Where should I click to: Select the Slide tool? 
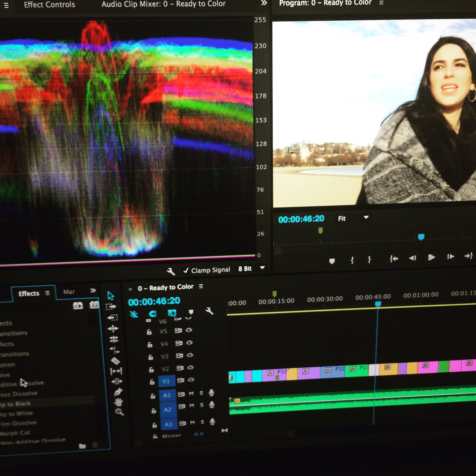point(117,381)
